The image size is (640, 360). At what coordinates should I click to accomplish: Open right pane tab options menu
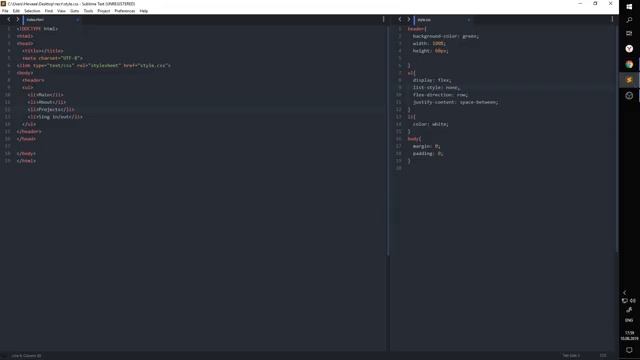(612, 19)
